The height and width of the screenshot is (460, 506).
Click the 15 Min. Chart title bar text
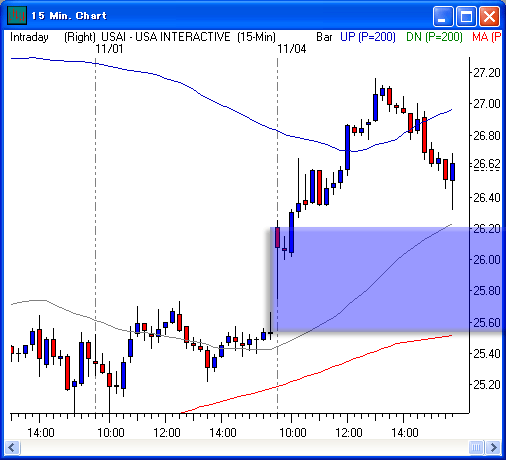[x=69, y=16]
